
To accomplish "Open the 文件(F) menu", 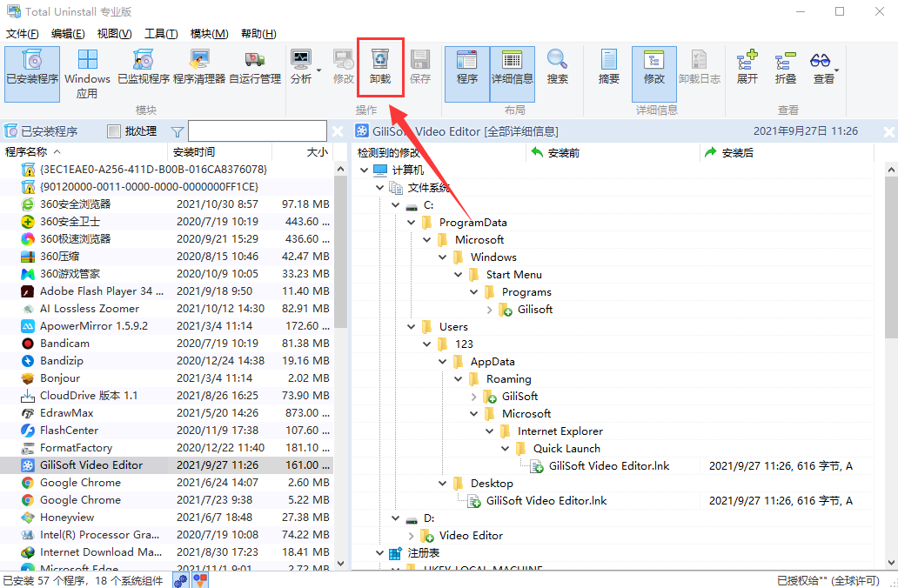I will point(23,34).
